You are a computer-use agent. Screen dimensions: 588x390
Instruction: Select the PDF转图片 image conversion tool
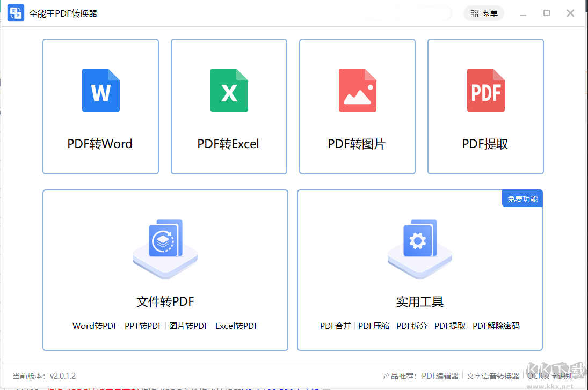[x=357, y=106]
